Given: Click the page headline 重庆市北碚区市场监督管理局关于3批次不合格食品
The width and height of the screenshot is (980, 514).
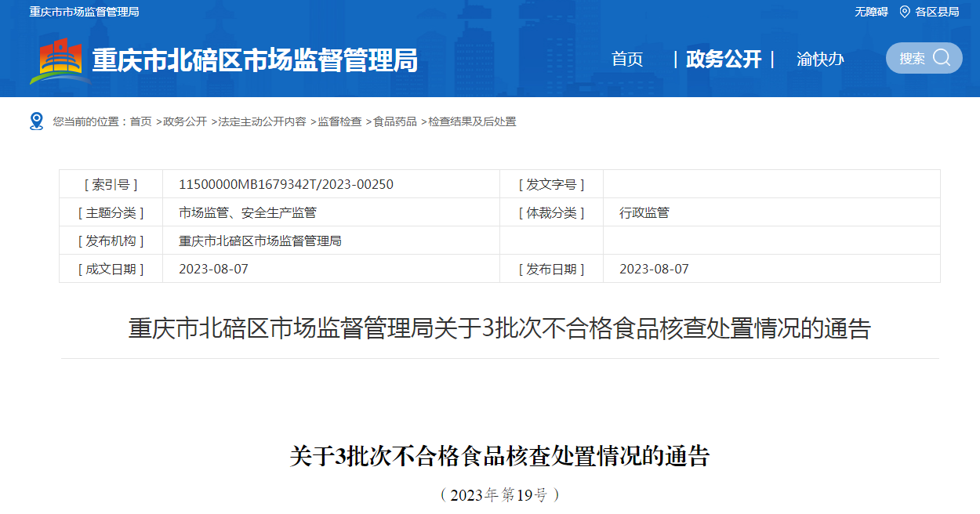Looking at the screenshot, I should coord(499,328).
